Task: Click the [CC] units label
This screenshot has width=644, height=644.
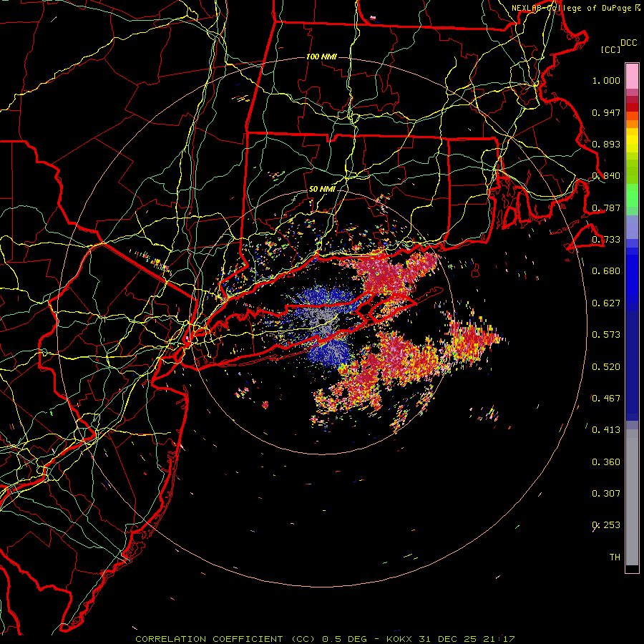Action: [611, 49]
